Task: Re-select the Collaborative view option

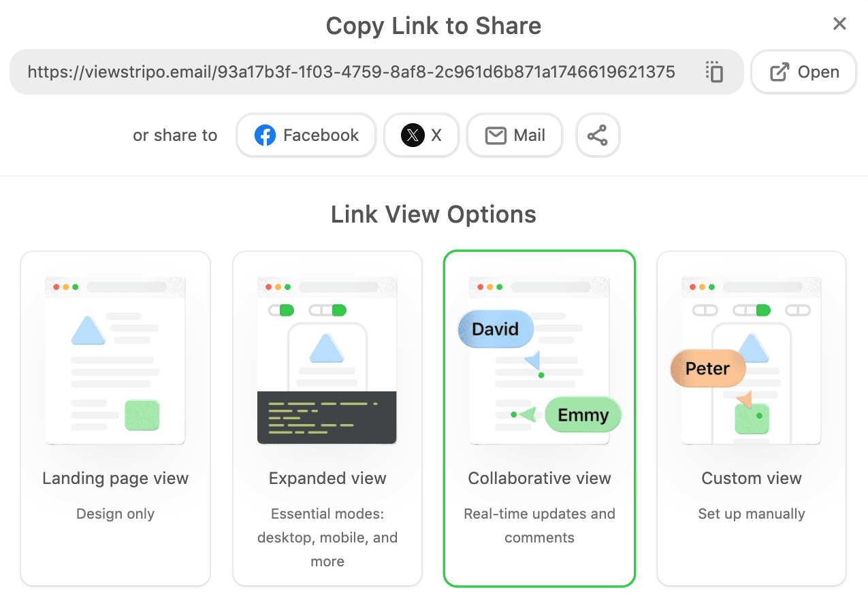Action: point(539,418)
